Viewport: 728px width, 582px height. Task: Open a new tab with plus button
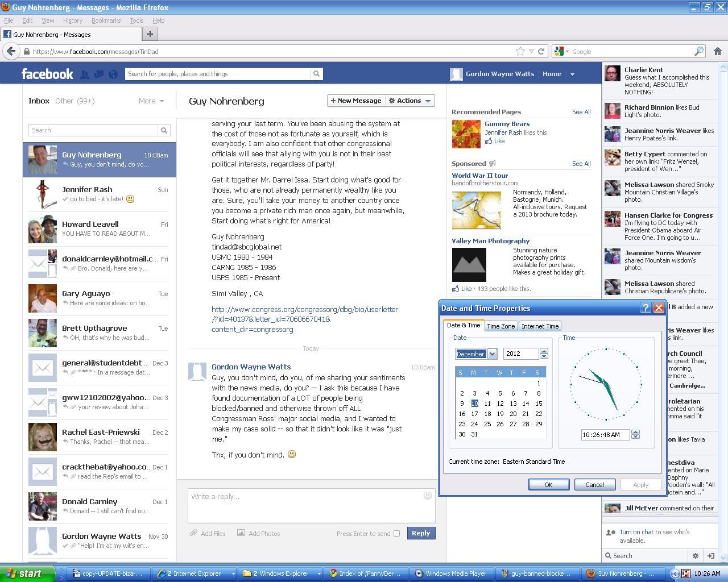(x=150, y=34)
